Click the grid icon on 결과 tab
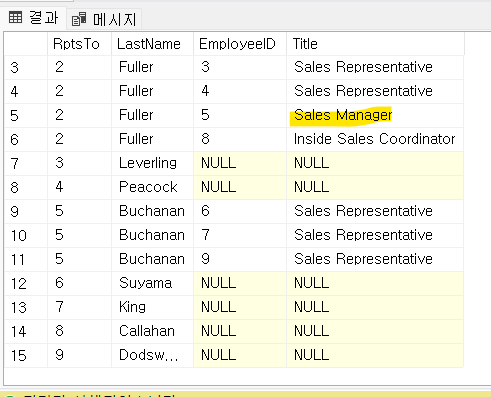Image resolution: width=491 pixels, height=397 pixels. [x=15, y=17]
